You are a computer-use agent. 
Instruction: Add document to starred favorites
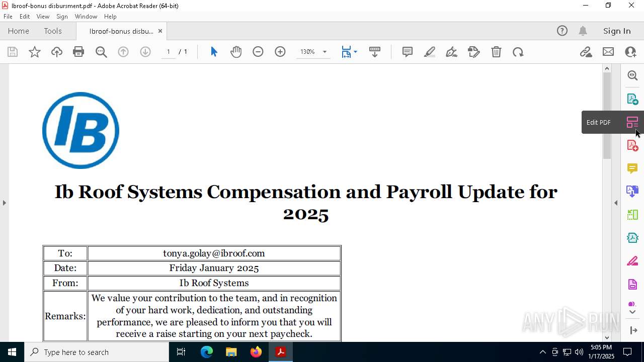pyautogui.click(x=35, y=52)
